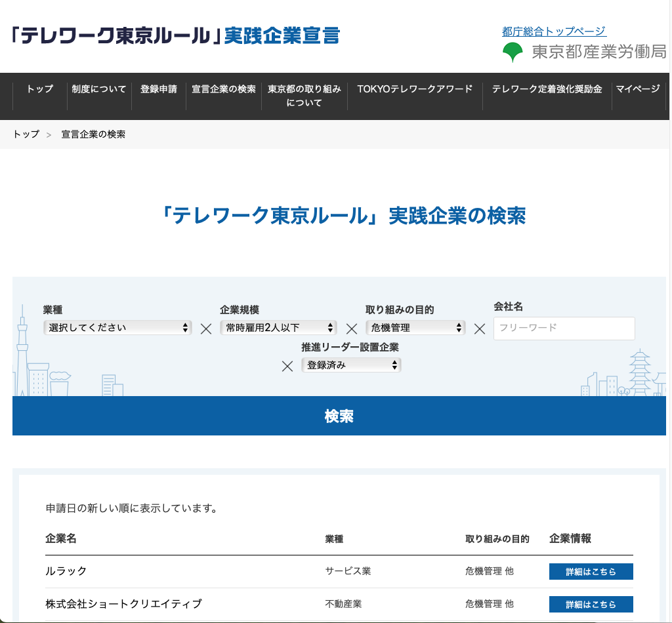Go to 登録申請 menu item

[159, 89]
